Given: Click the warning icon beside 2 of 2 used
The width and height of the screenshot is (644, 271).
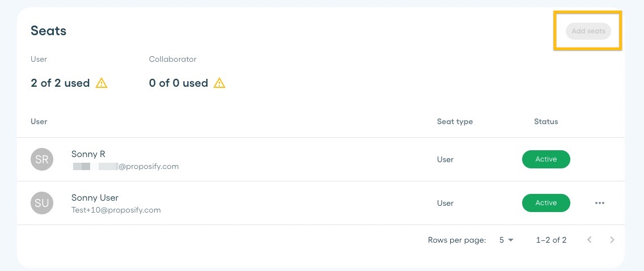Looking at the screenshot, I should coord(101,83).
